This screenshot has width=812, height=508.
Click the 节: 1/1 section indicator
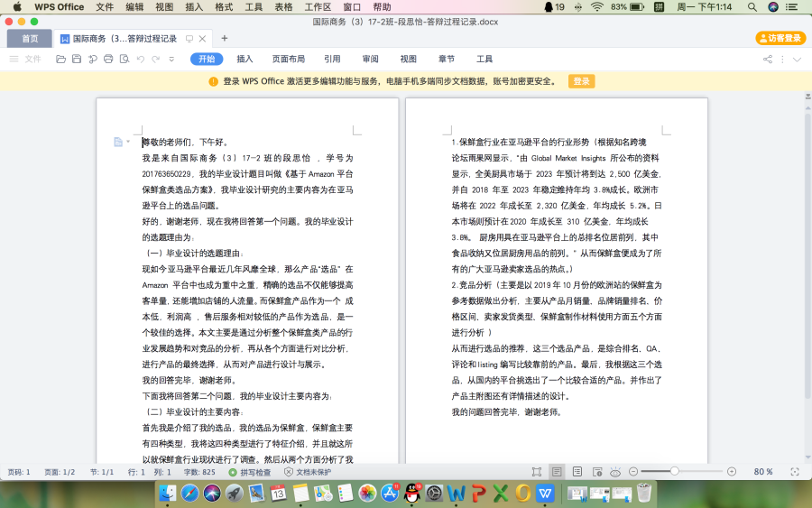[x=101, y=472]
